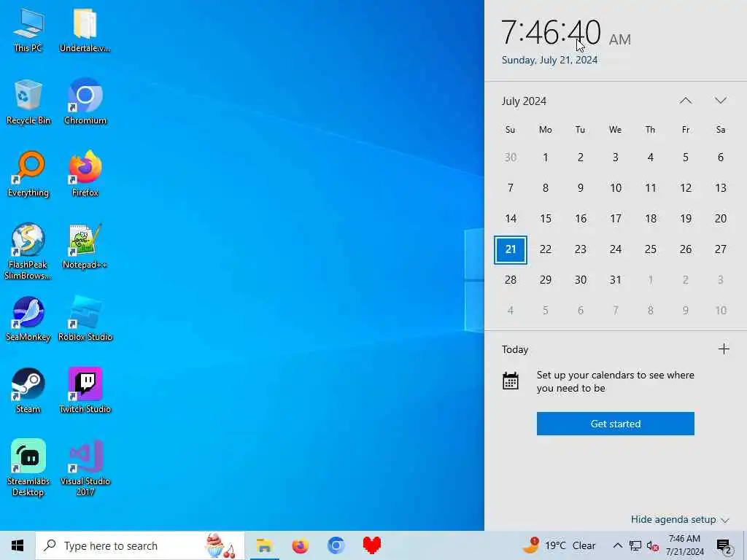Click Get started button for calendars
Viewport: 747px width, 560px height.
(x=616, y=424)
